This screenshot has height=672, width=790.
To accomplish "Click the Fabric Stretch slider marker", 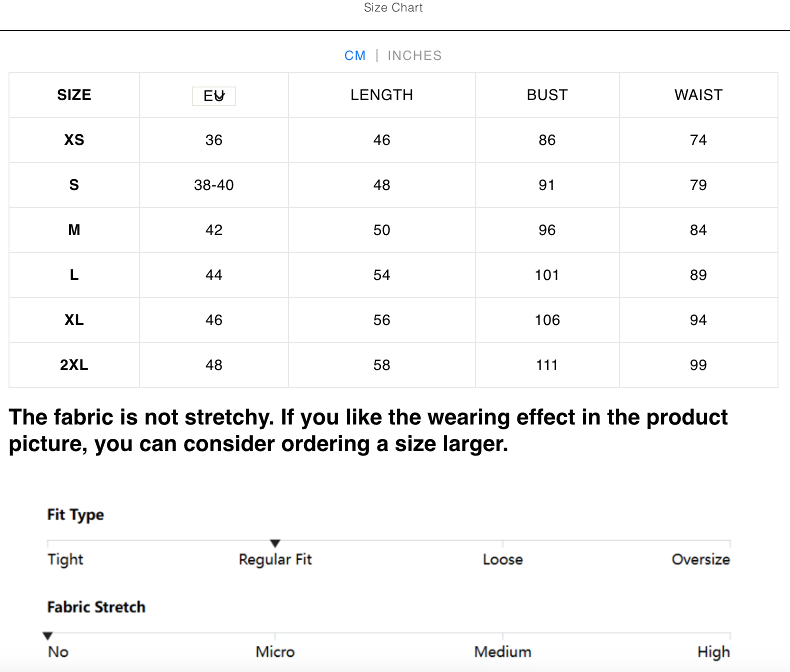I will pos(47,636).
